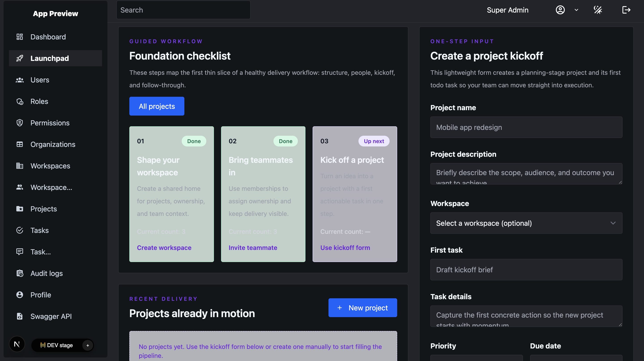
Task: Open the Permissions menu item
Action: (55, 123)
